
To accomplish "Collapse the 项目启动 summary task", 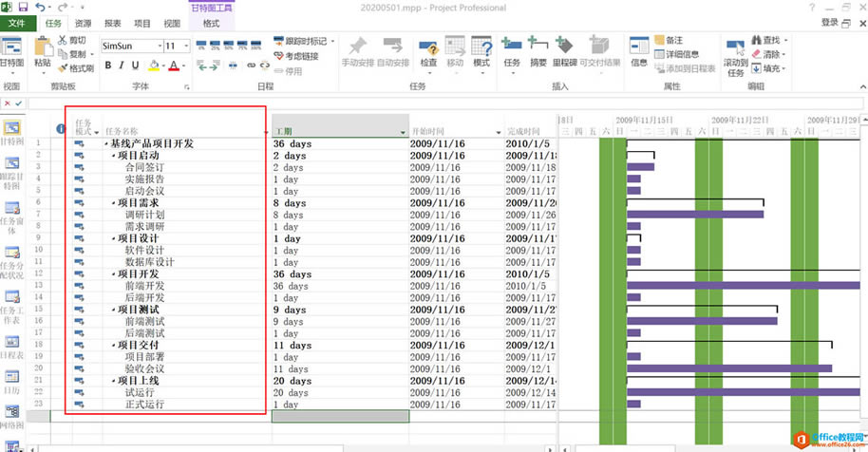I will (x=113, y=157).
